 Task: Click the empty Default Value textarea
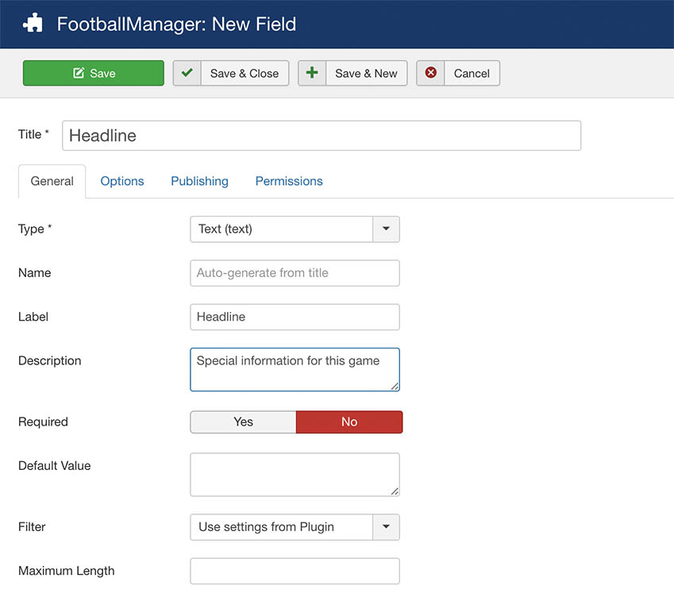coord(295,475)
